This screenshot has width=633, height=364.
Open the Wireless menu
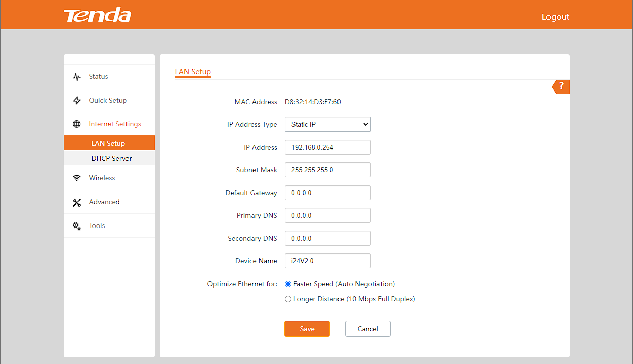[109, 178]
